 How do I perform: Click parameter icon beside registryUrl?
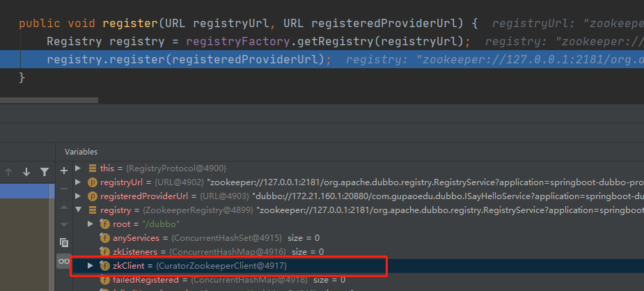click(93, 182)
